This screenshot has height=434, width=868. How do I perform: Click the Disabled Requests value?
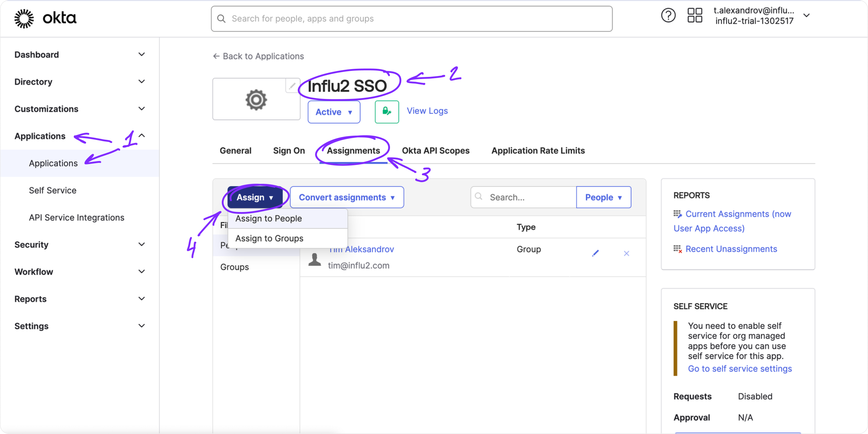[755, 396]
